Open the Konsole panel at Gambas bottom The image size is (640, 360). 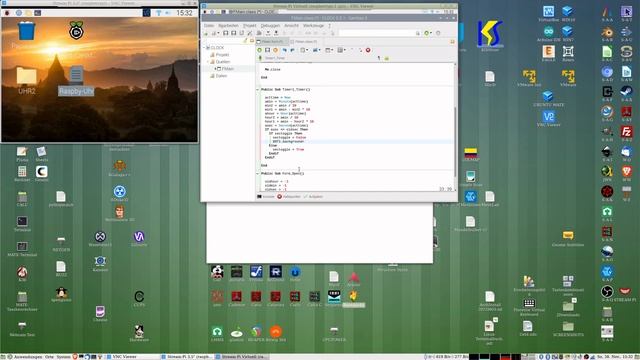(x=266, y=197)
